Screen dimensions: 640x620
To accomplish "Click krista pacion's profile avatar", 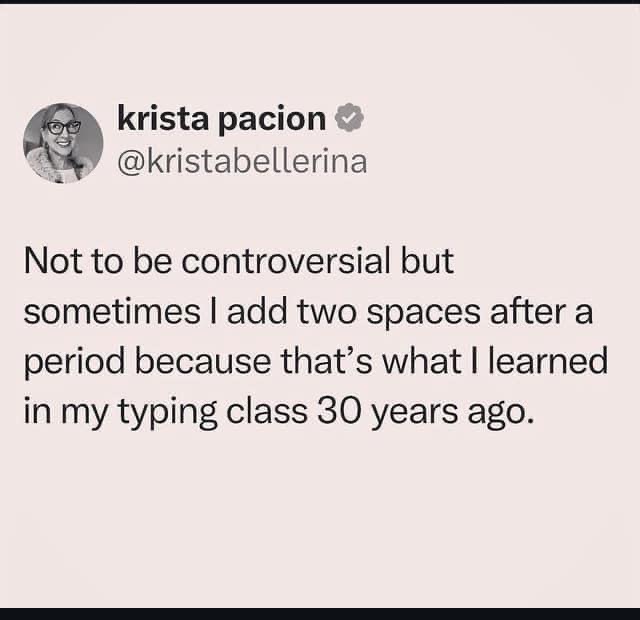I will point(64,144).
